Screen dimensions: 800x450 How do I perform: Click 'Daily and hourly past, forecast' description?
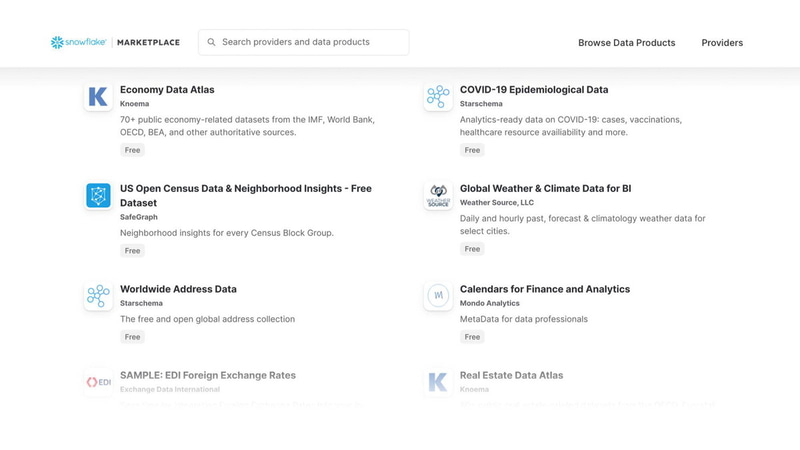tap(583, 225)
